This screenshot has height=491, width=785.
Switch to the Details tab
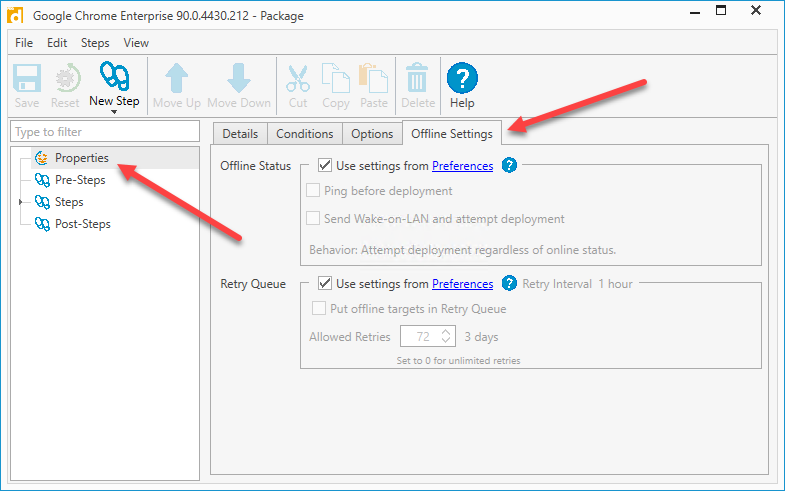240,134
